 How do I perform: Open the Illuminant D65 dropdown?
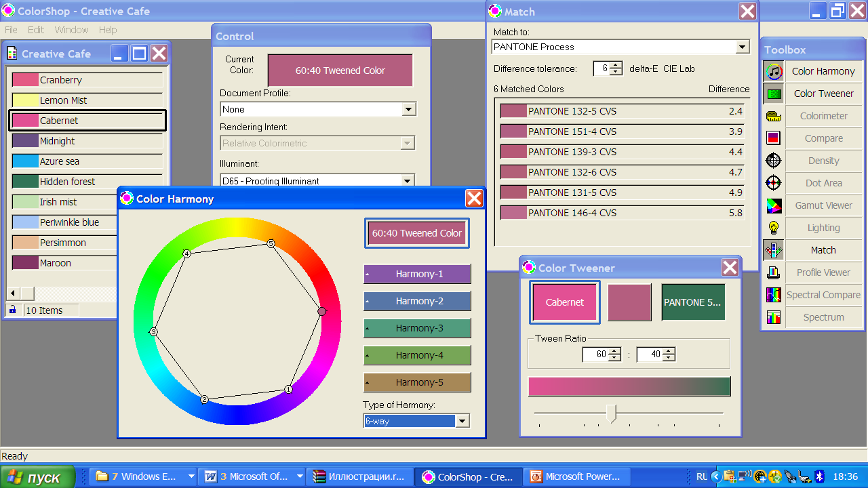[408, 181]
